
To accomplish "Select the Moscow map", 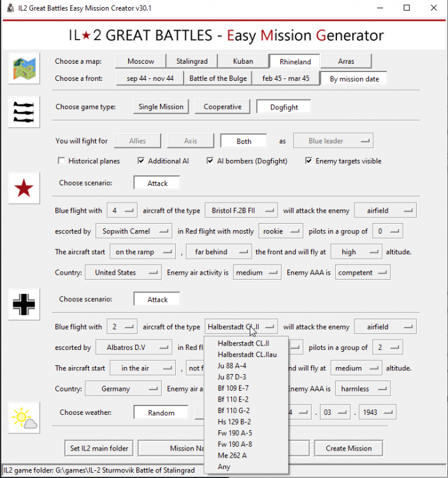I will (x=141, y=61).
